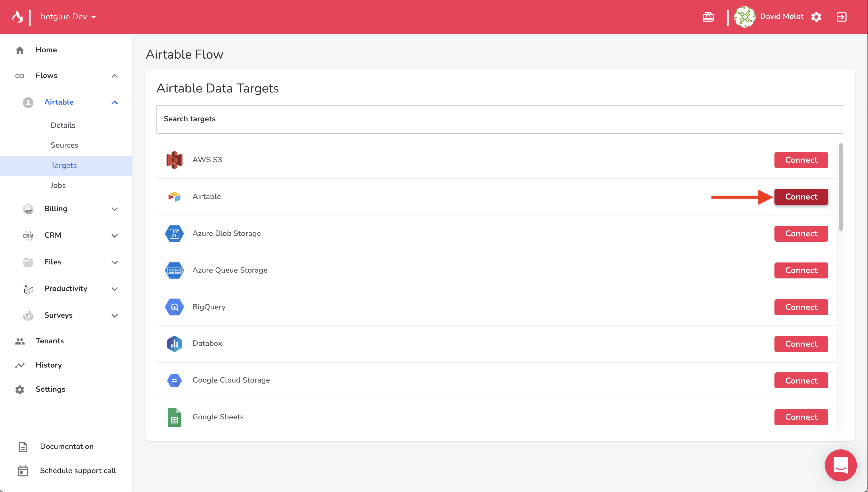Open the chat support bubble

pyautogui.click(x=841, y=465)
